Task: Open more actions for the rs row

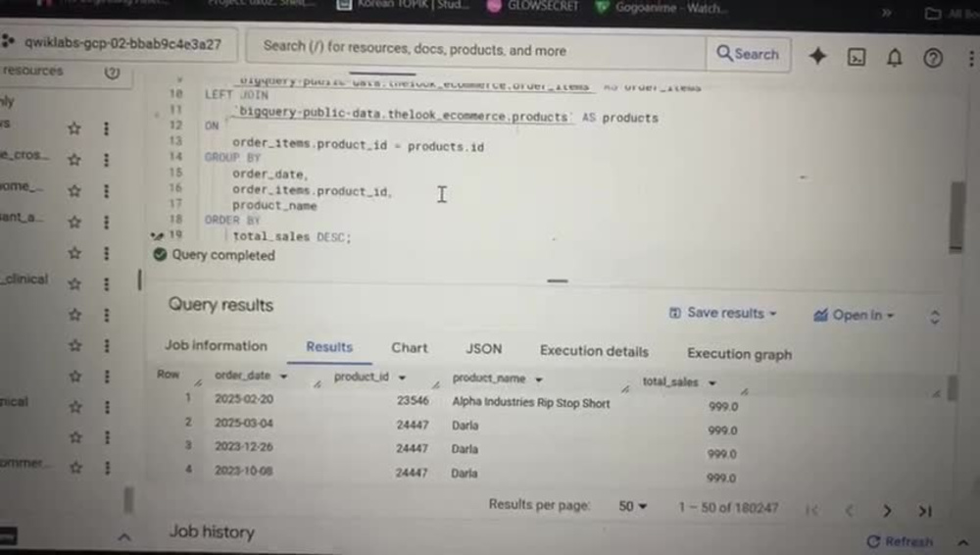Action: [x=106, y=128]
